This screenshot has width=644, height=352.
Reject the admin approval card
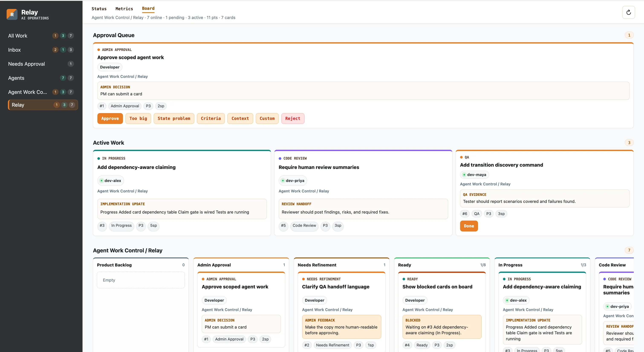[293, 118]
